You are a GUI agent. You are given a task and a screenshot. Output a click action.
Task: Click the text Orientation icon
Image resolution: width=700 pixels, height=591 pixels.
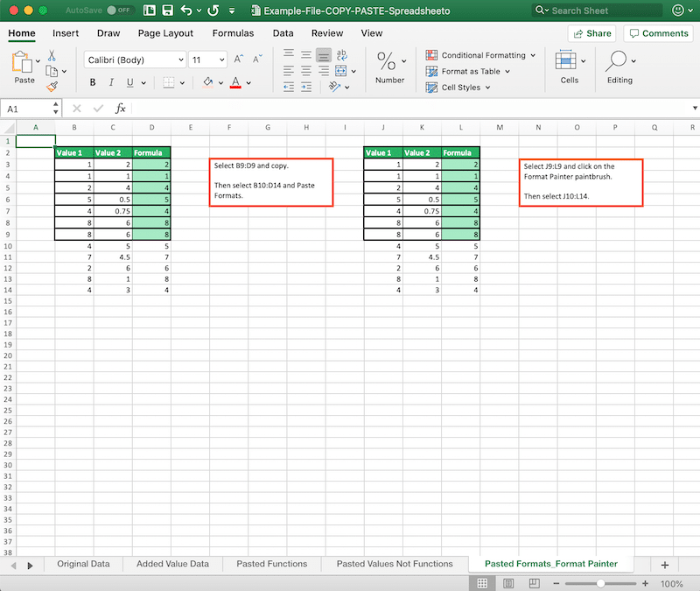[334, 86]
